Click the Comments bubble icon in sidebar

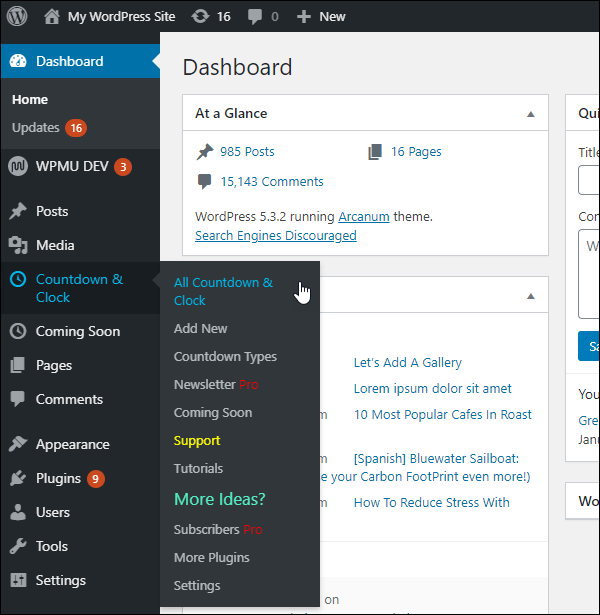click(18, 399)
